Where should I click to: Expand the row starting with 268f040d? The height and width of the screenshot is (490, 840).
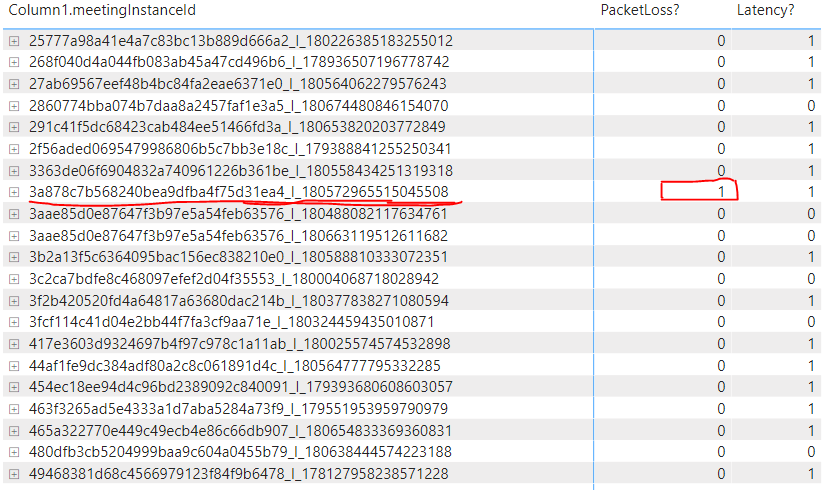click(x=14, y=62)
